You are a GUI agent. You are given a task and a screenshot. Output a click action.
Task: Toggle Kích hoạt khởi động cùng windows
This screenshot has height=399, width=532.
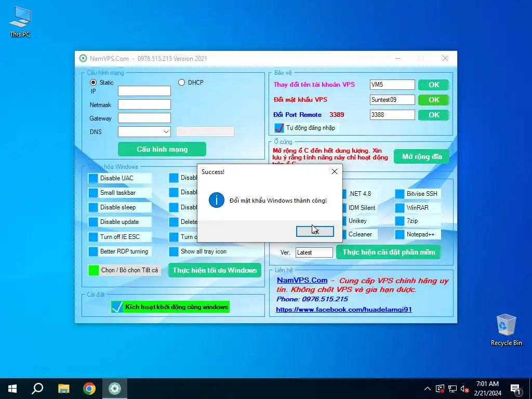click(117, 307)
